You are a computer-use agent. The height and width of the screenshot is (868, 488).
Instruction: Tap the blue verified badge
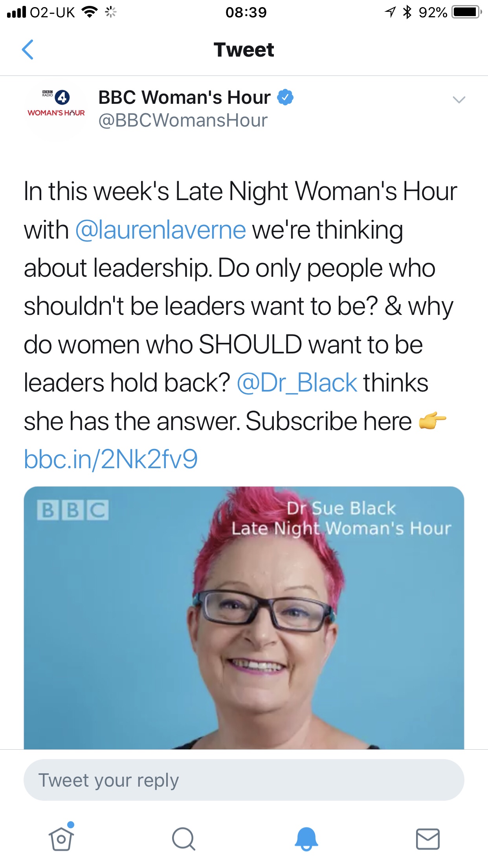pos(285,97)
